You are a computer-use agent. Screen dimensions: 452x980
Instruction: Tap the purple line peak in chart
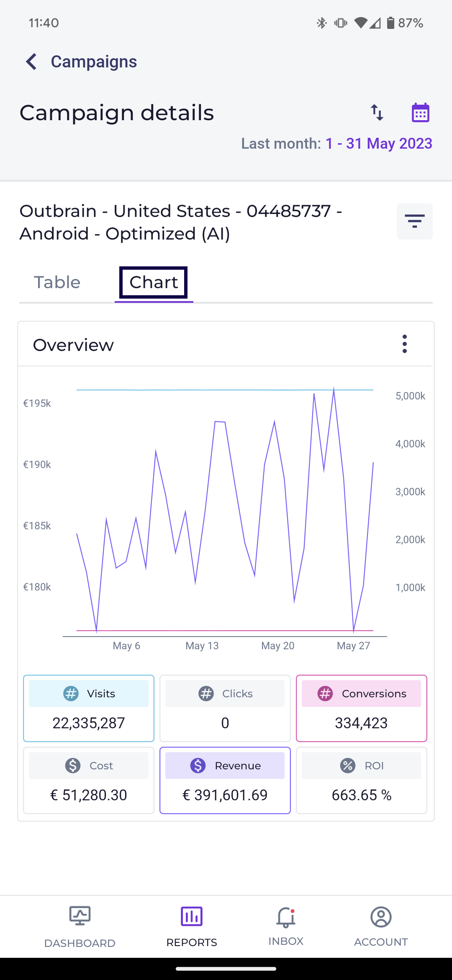click(x=334, y=389)
